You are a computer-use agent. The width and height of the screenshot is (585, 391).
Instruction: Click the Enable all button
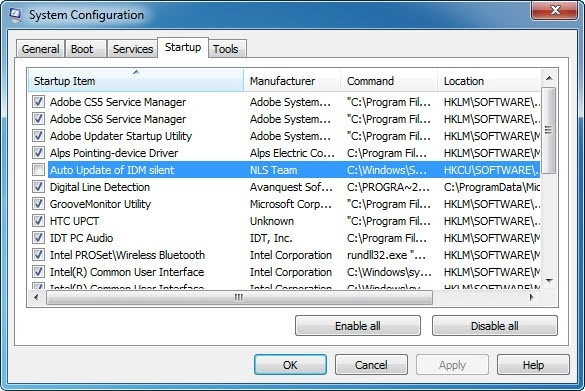tap(357, 326)
